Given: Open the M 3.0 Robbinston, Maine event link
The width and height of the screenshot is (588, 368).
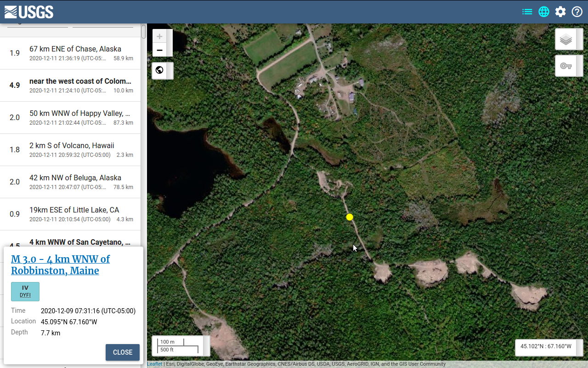Looking at the screenshot, I should [60, 264].
